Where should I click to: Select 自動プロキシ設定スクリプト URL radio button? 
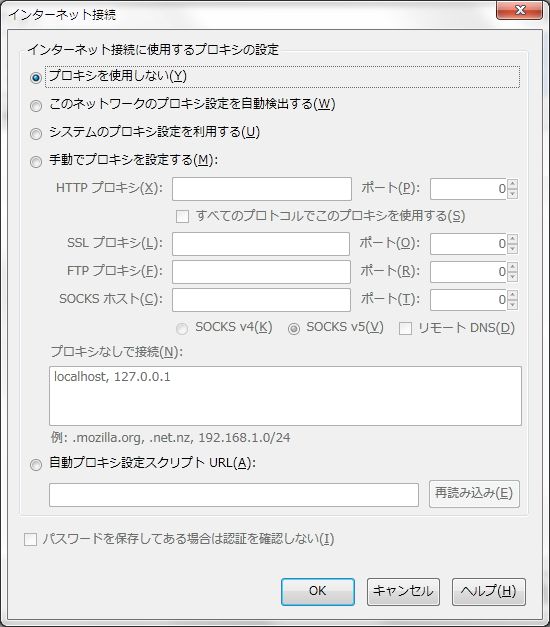(x=36, y=465)
